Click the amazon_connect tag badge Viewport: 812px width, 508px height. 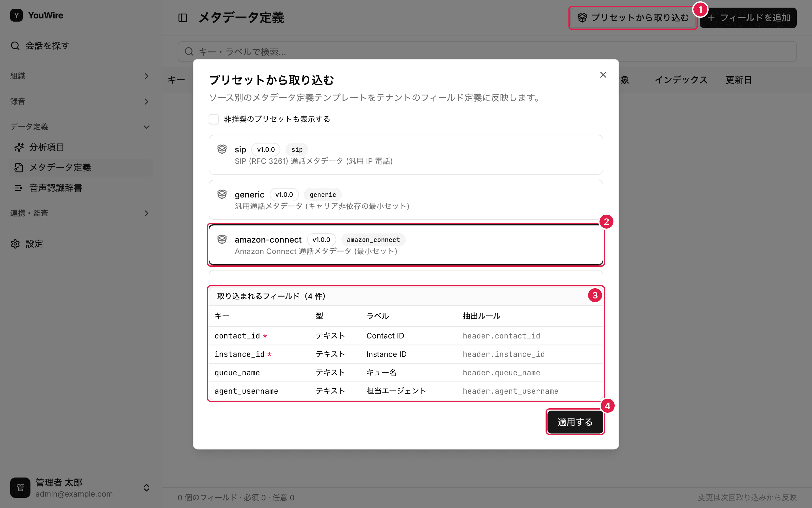point(373,239)
